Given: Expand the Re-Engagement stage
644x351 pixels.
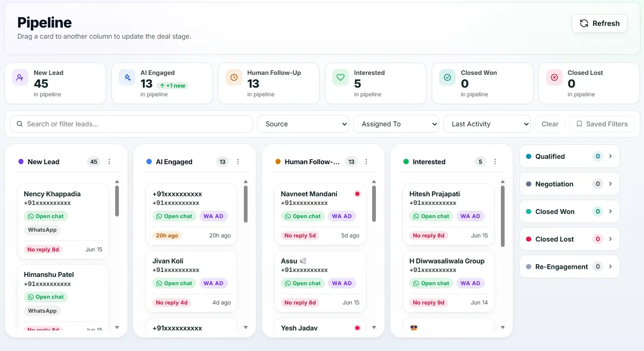Looking at the screenshot, I should point(570,267).
